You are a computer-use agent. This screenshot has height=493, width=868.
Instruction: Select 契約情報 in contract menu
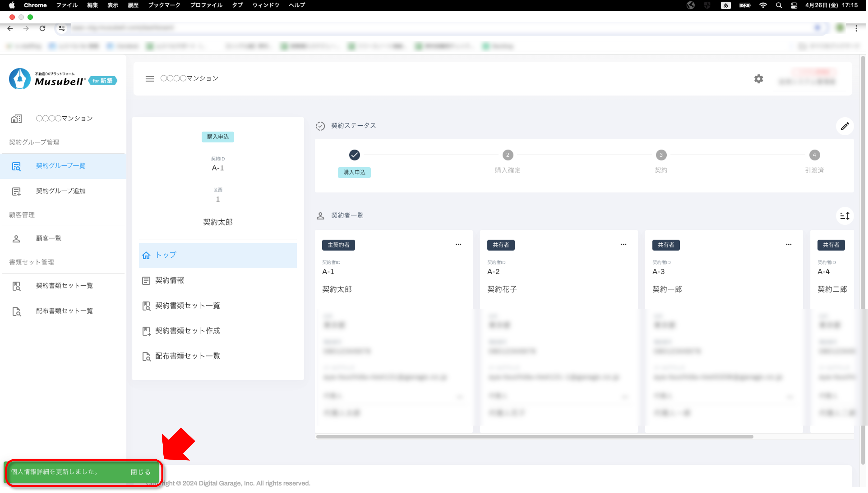(170, 280)
